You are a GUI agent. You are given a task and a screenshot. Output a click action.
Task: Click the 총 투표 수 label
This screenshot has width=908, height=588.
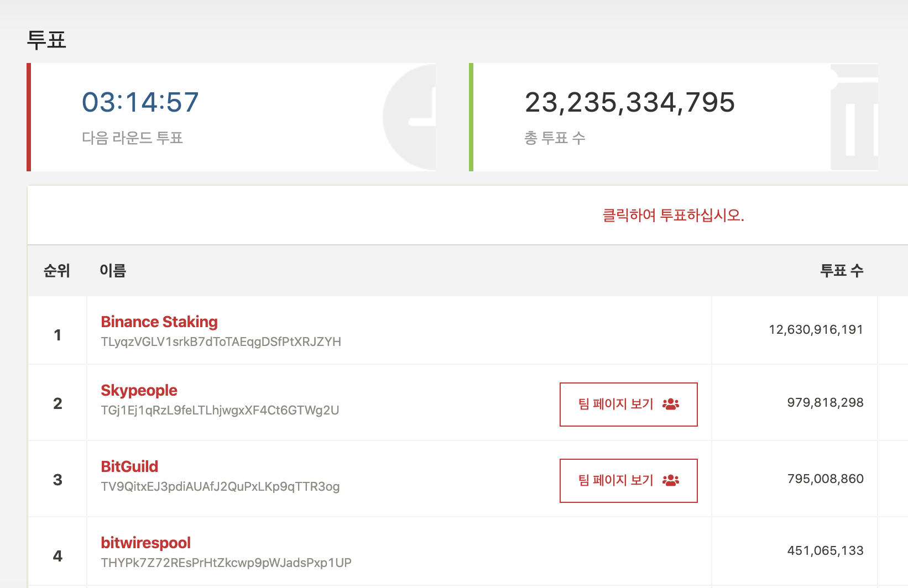coord(555,138)
